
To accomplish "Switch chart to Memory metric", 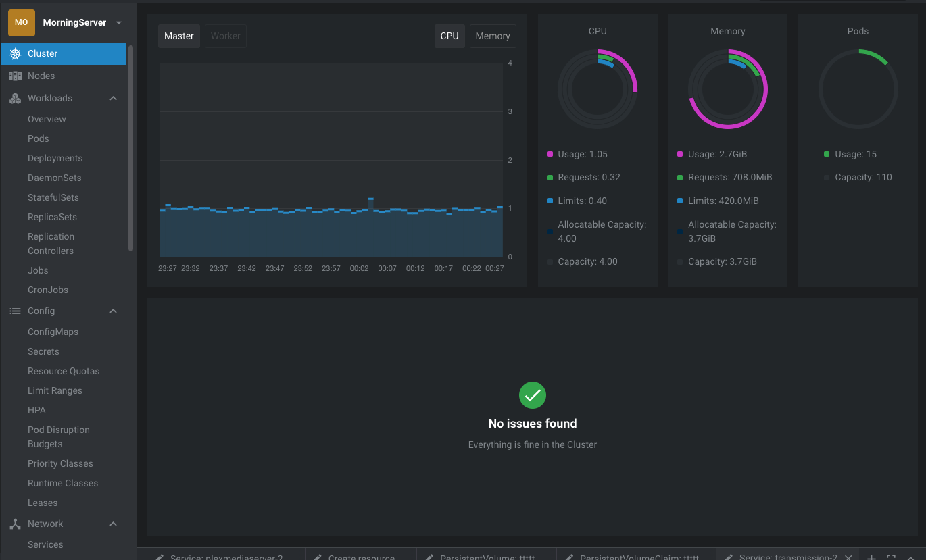I will 493,36.
